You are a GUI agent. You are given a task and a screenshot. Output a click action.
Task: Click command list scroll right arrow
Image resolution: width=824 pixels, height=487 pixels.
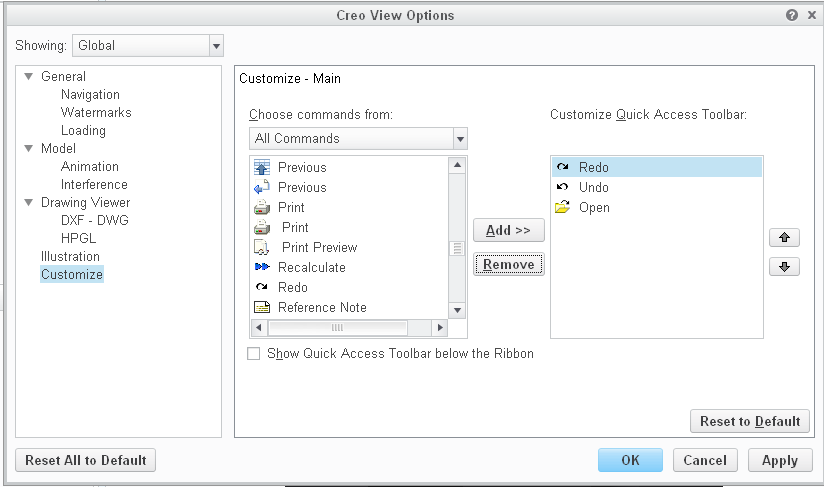point(440,328)
